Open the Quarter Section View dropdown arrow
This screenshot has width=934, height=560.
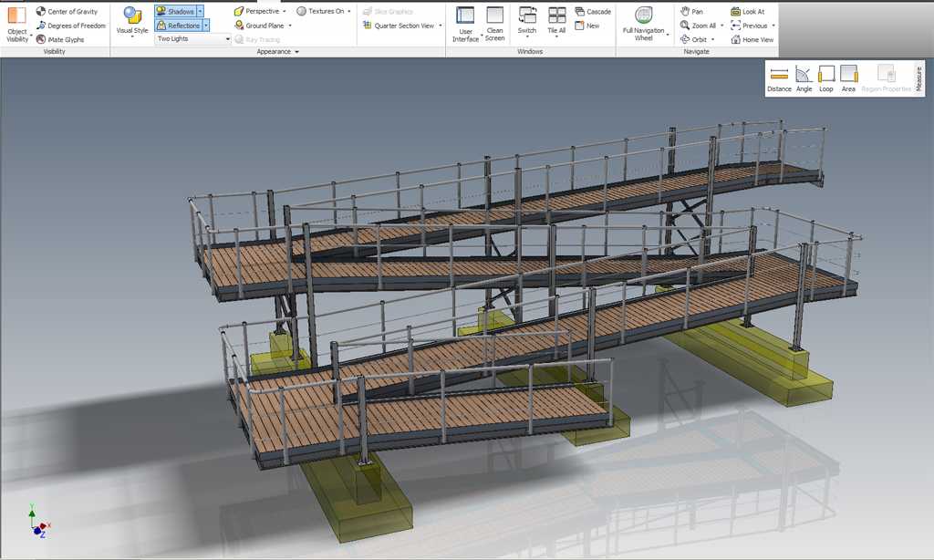tap(441, 26)
